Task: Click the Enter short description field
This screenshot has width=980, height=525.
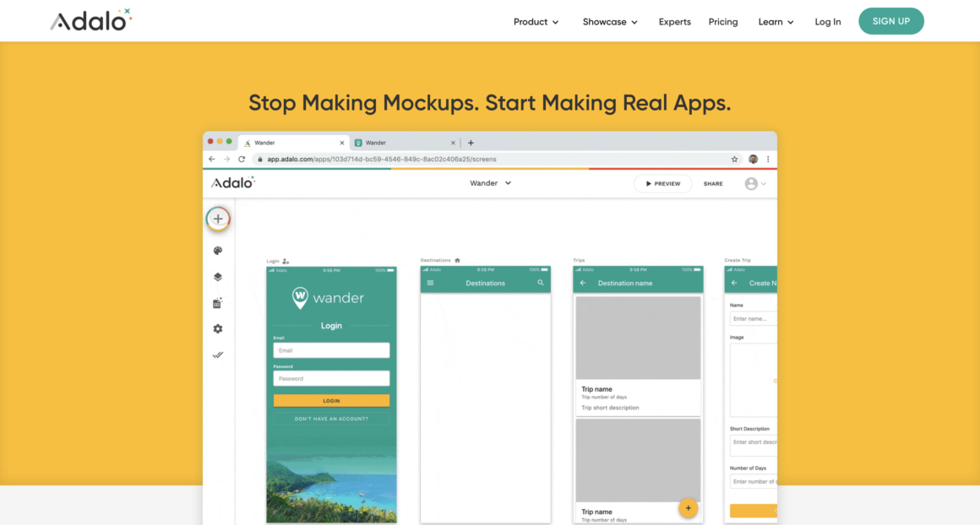Action: coord(753,445)
